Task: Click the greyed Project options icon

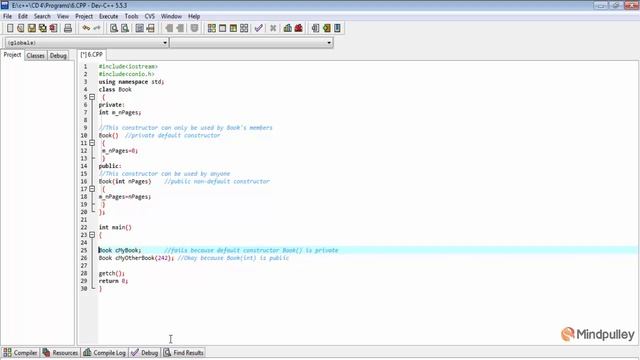Action: click(x=194, y=28)
